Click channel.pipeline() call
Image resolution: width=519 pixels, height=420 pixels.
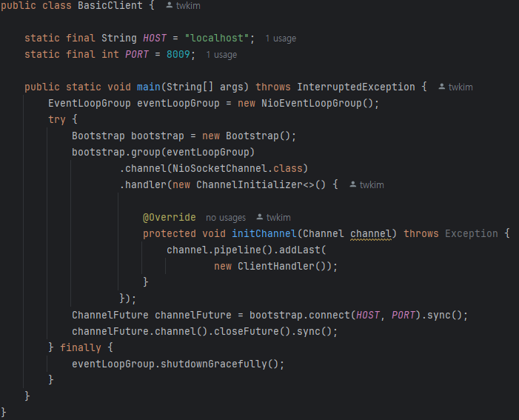(219, 250)
